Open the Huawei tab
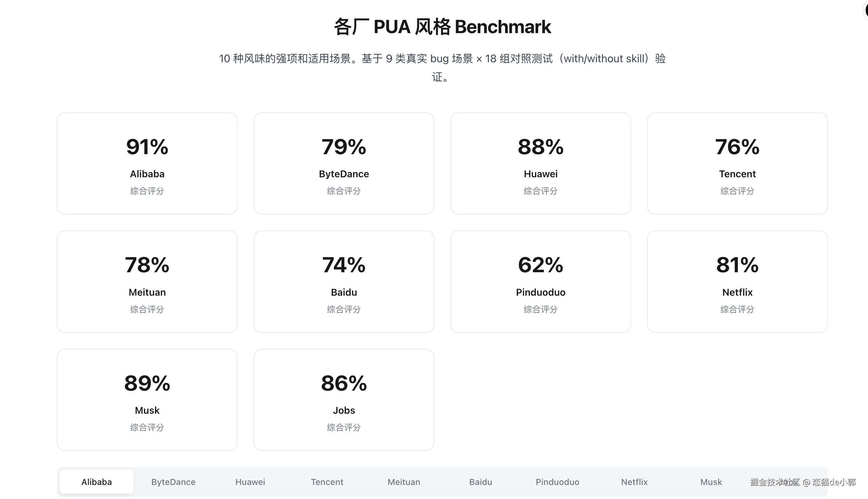Image resolution: width=868 pixels, height=499 pixels. pyautogui.click(x=250, y=482)
